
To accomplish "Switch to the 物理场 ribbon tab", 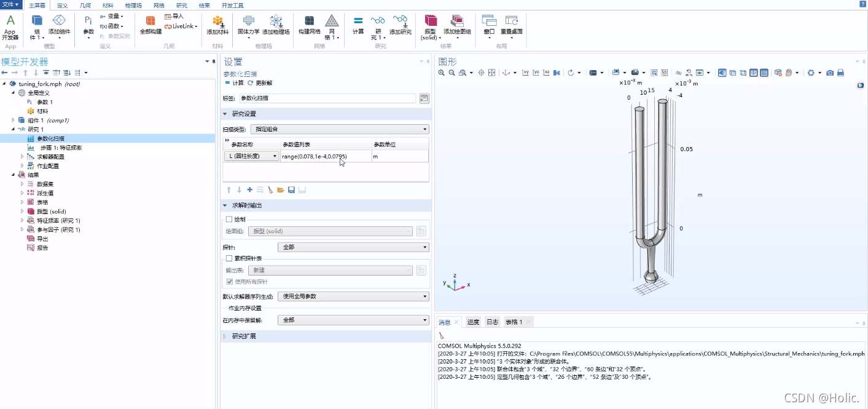I will (x=134, y=5).
